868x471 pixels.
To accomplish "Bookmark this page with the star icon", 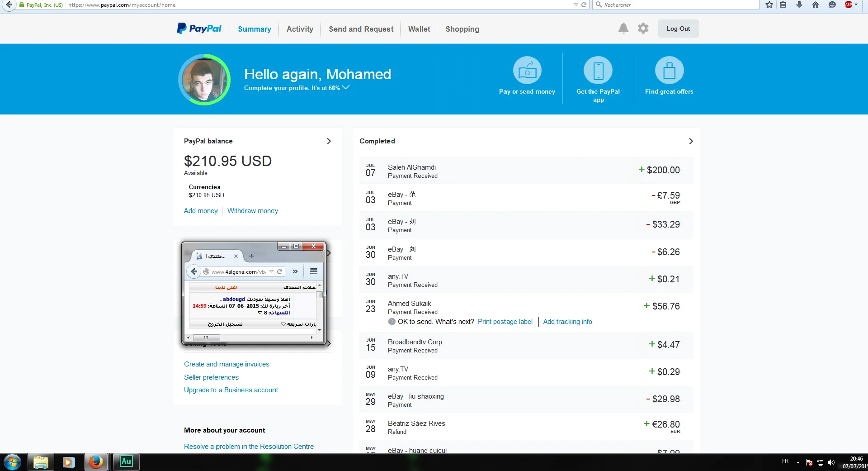I will pos(769,5).
